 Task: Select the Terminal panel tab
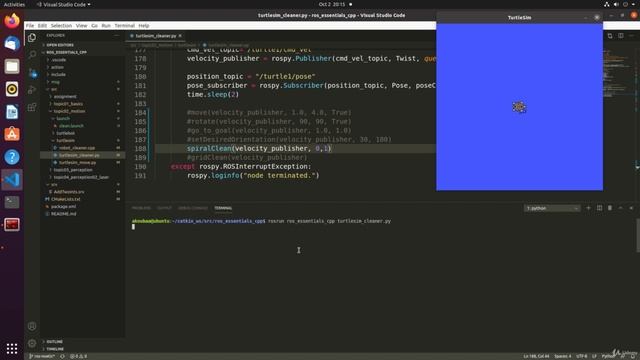pos(223,208)
